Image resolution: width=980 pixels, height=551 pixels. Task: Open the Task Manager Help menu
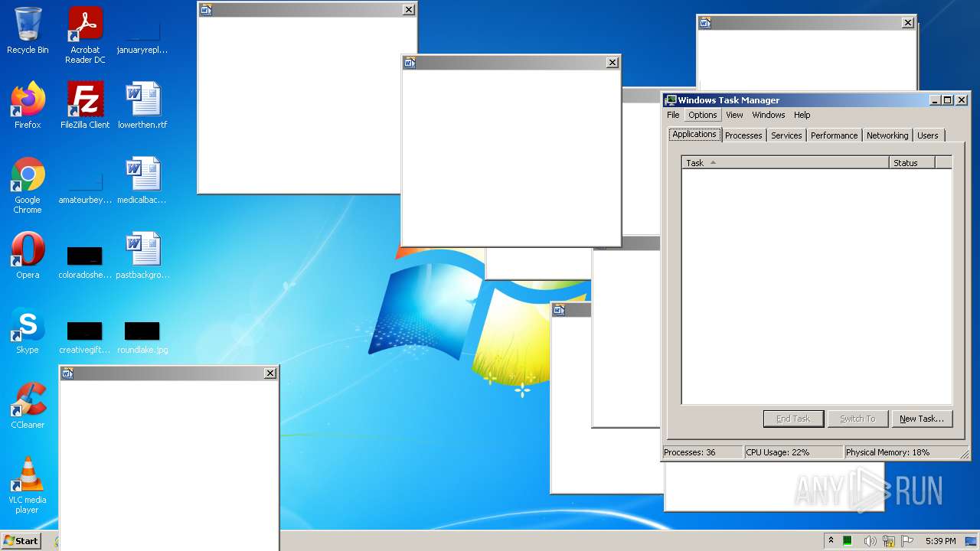click(802, 115)
